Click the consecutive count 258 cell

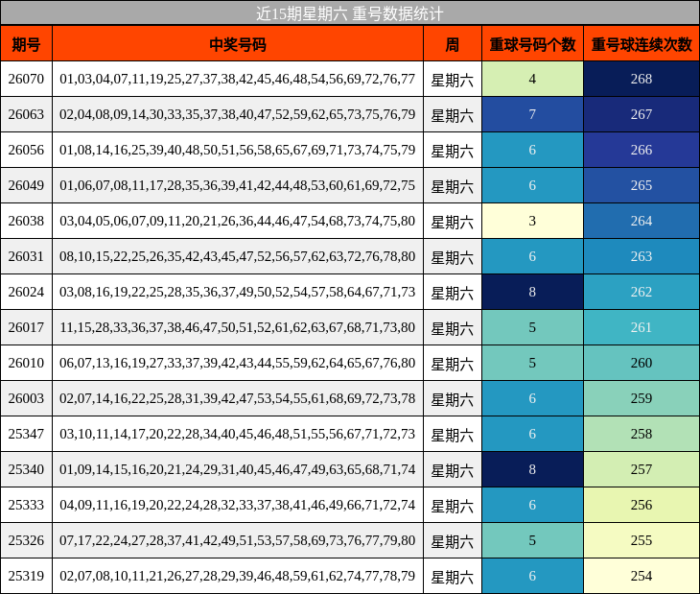tap(642, 434)
